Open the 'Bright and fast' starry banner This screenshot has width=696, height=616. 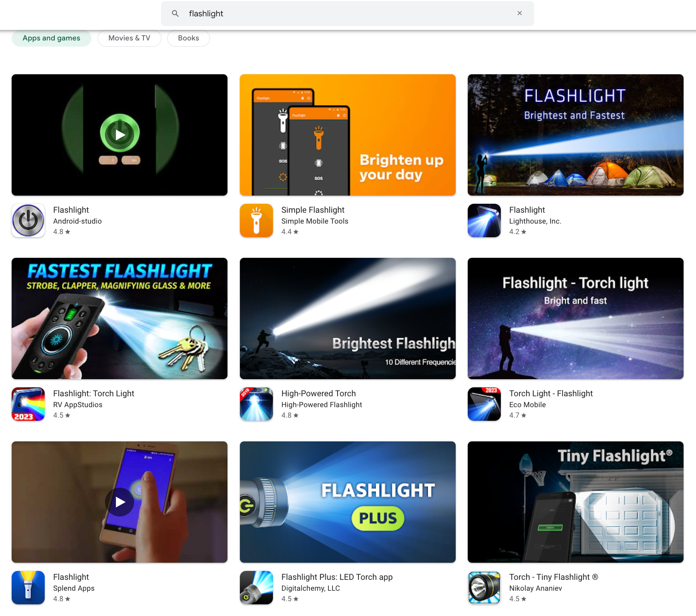coord(575,318)
